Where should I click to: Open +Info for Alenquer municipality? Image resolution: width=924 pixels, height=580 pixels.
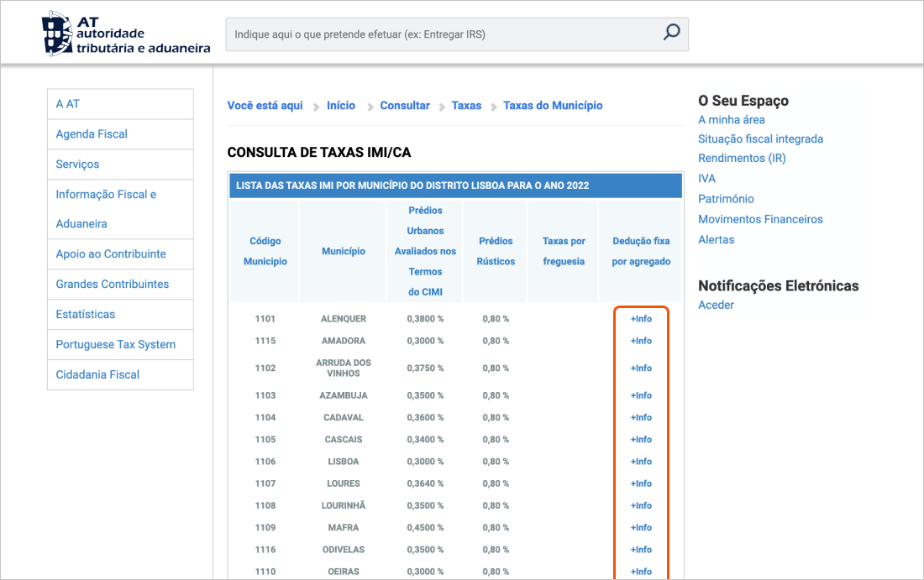click(641, 319)
